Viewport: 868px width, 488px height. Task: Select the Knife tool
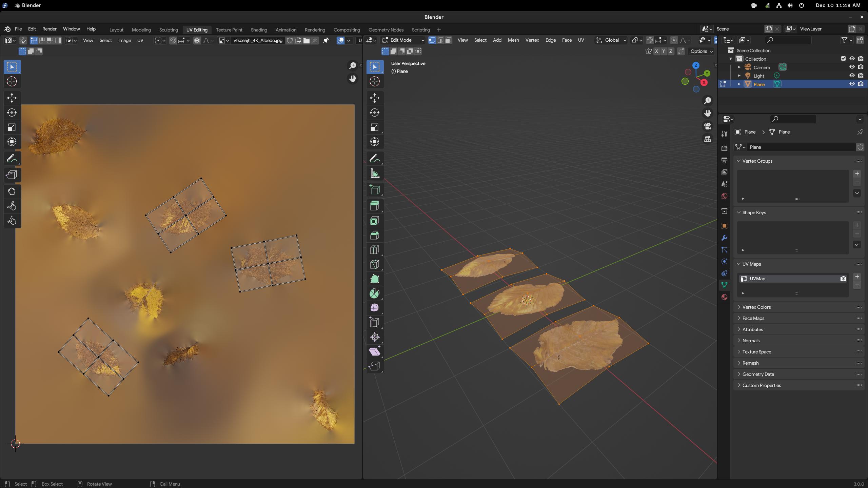(x=375, y=264)
